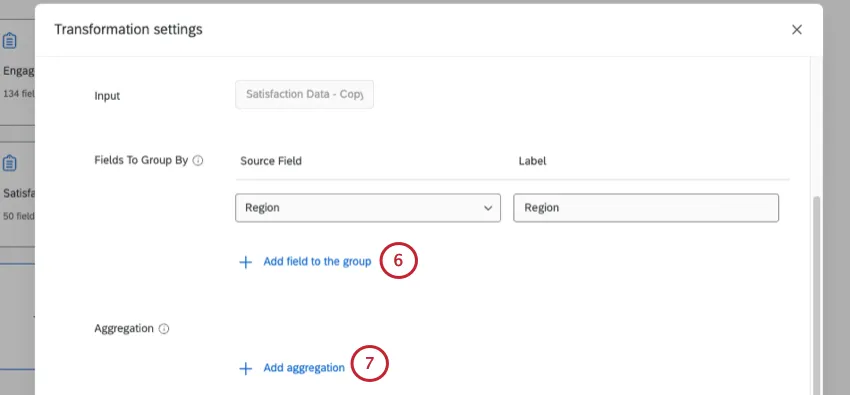Click the info icon next to Fields To Group By
Image resolution: width=850 pixels, height=395 pixels.
pyautogui.click(x=198, y=161)
